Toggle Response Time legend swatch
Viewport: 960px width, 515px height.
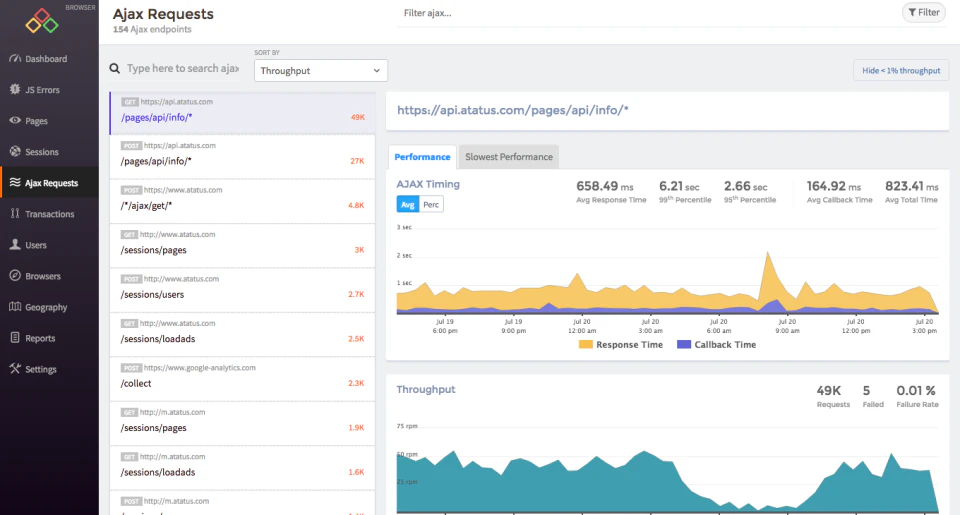point(585,344)
